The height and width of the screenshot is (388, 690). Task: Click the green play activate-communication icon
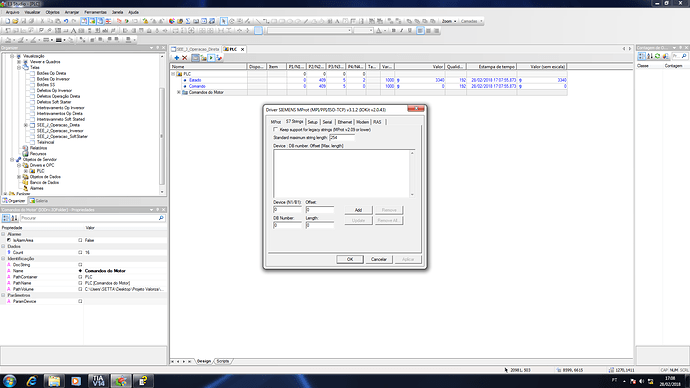(x=211, y=58)
